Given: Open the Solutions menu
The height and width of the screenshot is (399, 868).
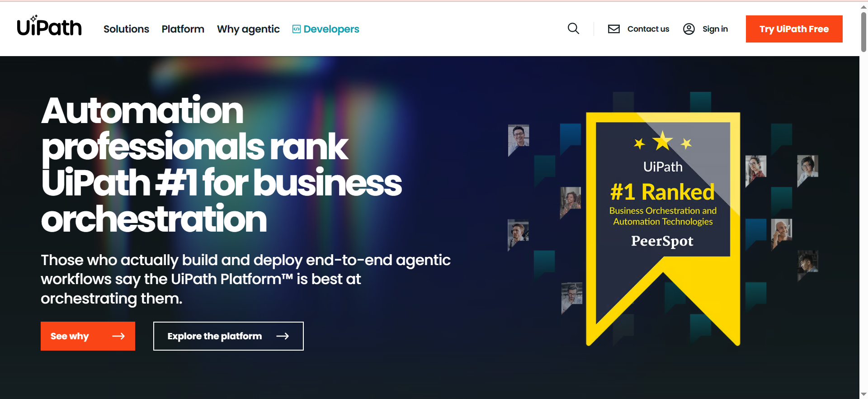Looking at the screenshot, I should (x=126, y=29).
